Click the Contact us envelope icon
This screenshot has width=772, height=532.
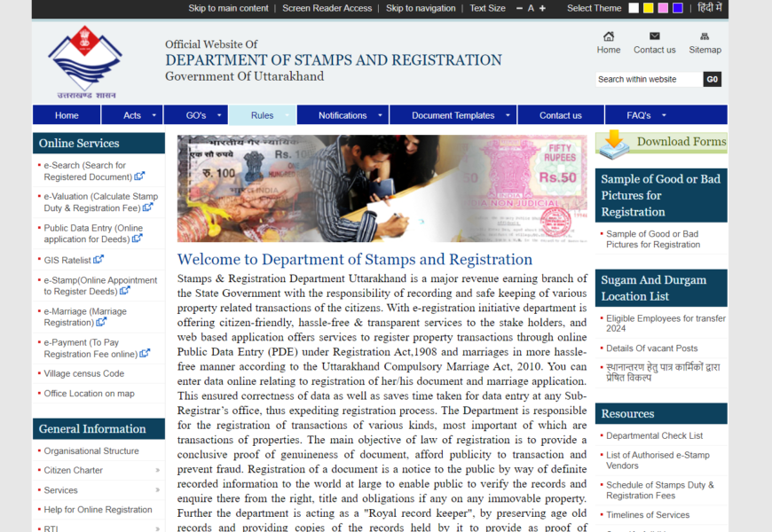(654, 36)
